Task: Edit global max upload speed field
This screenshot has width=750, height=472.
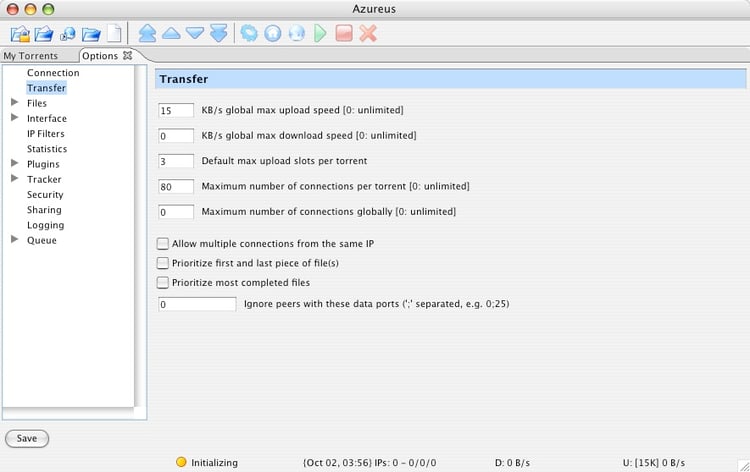Action: (x=176, y=110)
